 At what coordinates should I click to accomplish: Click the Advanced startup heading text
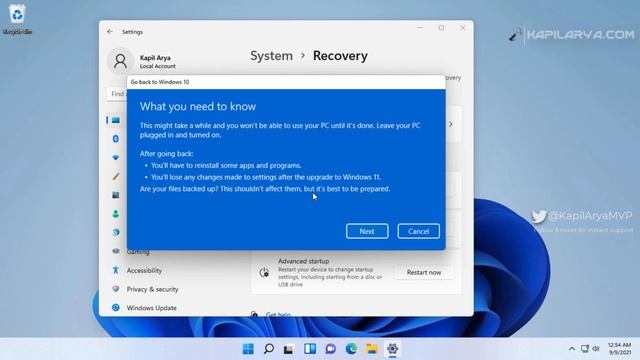(303, 261)
